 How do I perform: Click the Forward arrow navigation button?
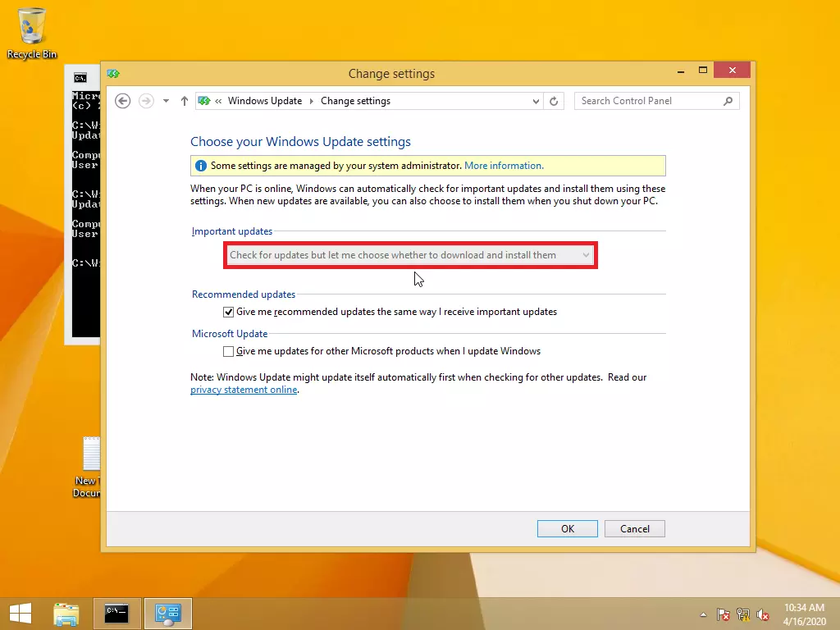(146, 101)
